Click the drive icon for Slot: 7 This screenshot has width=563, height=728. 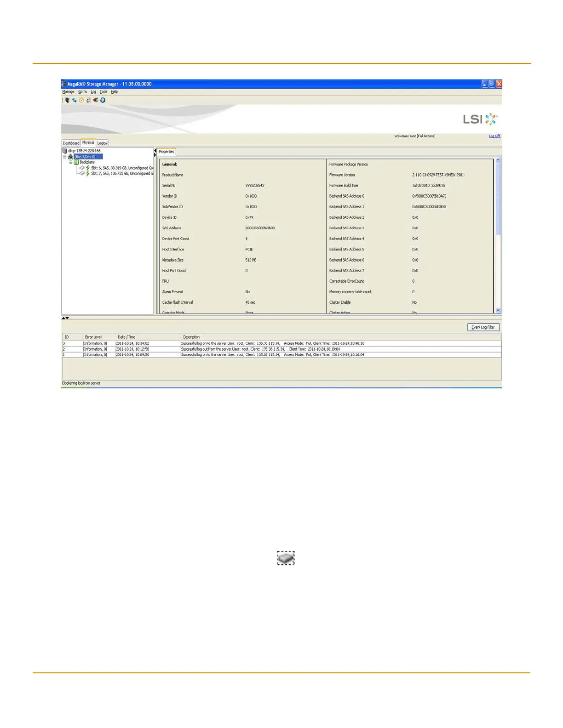coord(82,174)
